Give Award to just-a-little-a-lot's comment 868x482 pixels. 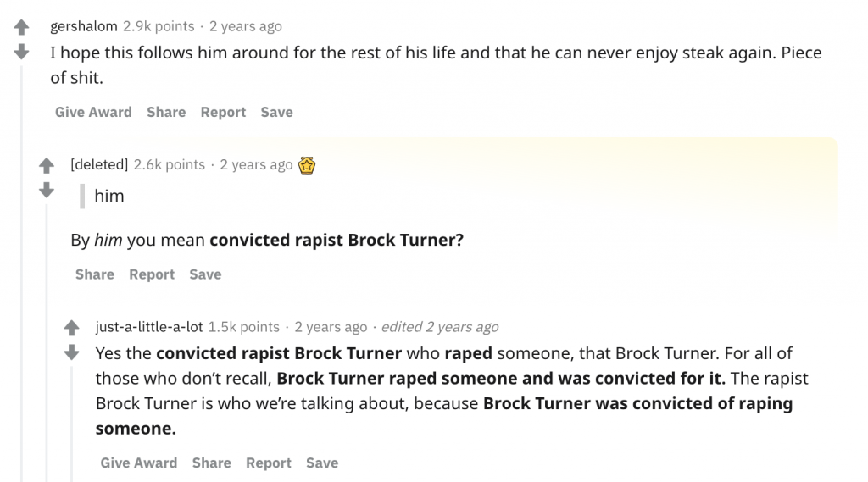139,463
